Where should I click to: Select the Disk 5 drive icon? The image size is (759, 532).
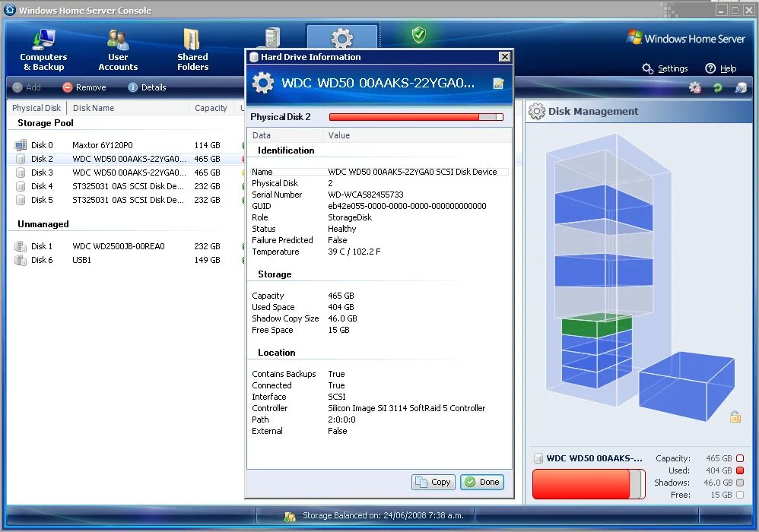click(x=21, y=200)
